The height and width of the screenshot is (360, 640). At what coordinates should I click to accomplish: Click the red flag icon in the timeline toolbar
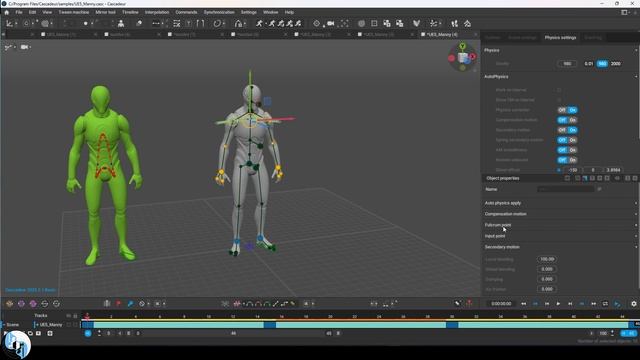coord(118,304)
